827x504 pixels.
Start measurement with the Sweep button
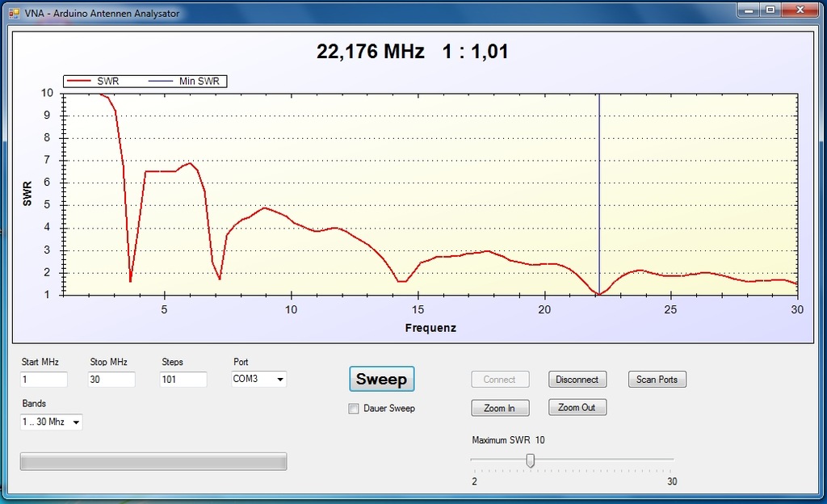point(381,379)
